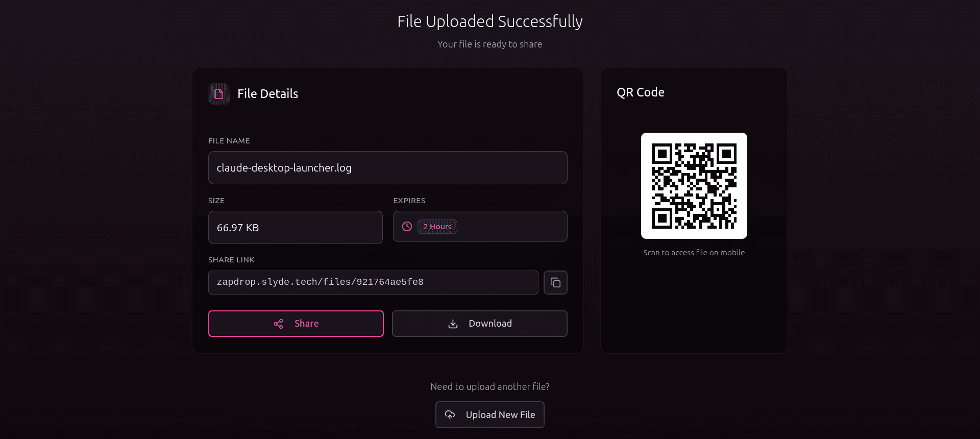Open the 2 Hours expiration selector
This screenshot has width=980, height=439.
coord(437,226)
